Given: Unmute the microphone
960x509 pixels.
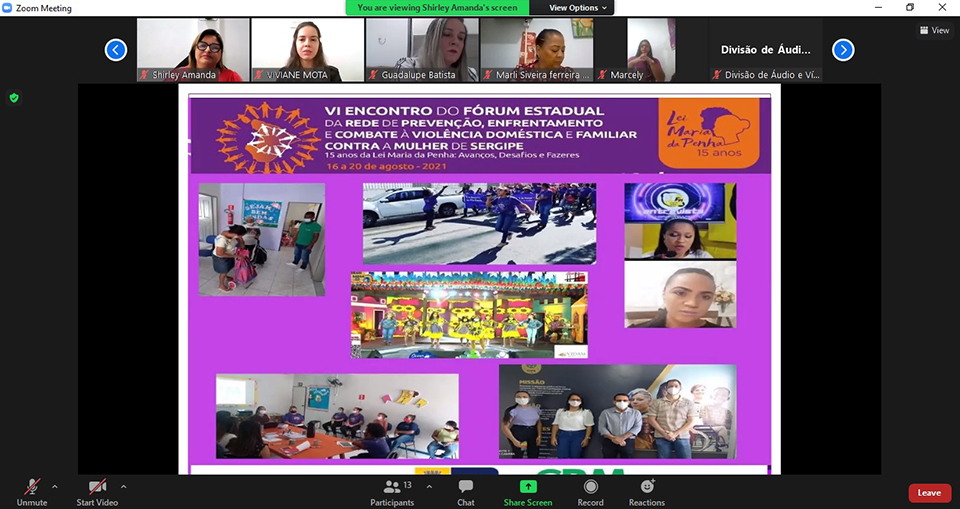Looking at the screenshot, I should [x=32, y=487].
